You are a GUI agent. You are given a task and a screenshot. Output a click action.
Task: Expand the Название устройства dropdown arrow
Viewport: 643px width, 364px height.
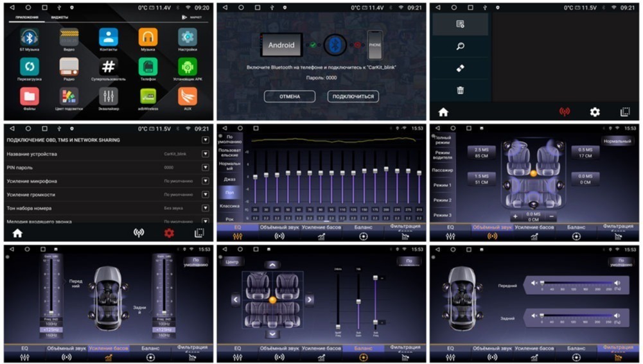click(x=206, y=154)
